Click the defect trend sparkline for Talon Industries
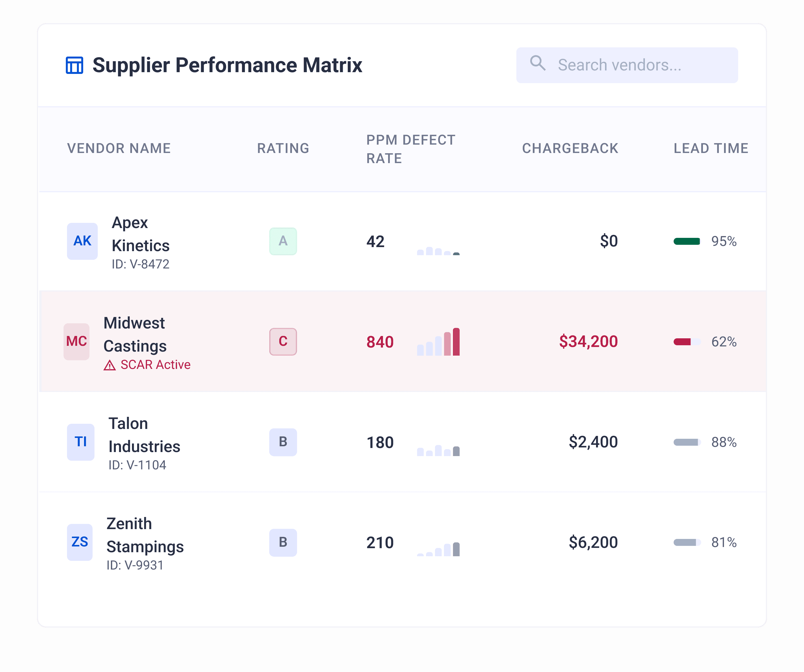This screenshot has height=672, width=804. click(438, 450)
